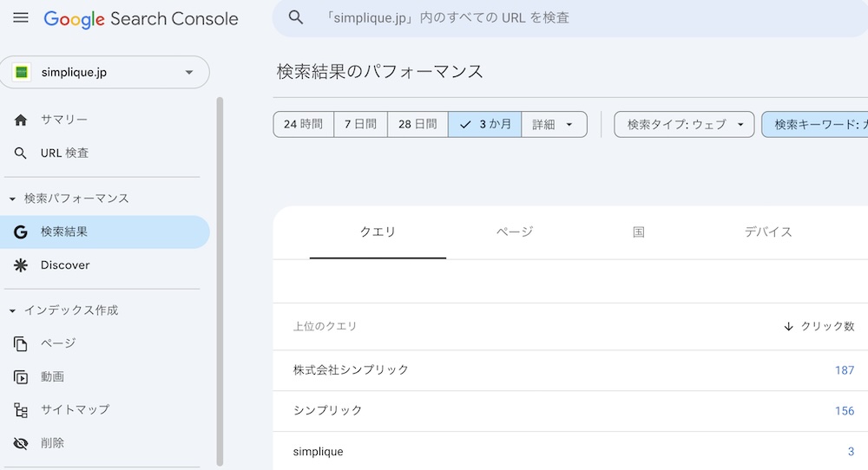Switch to the デバイス tab
The width and height of the screenshot is (868, 470).
pyautogui.click(x=768, y=232)
